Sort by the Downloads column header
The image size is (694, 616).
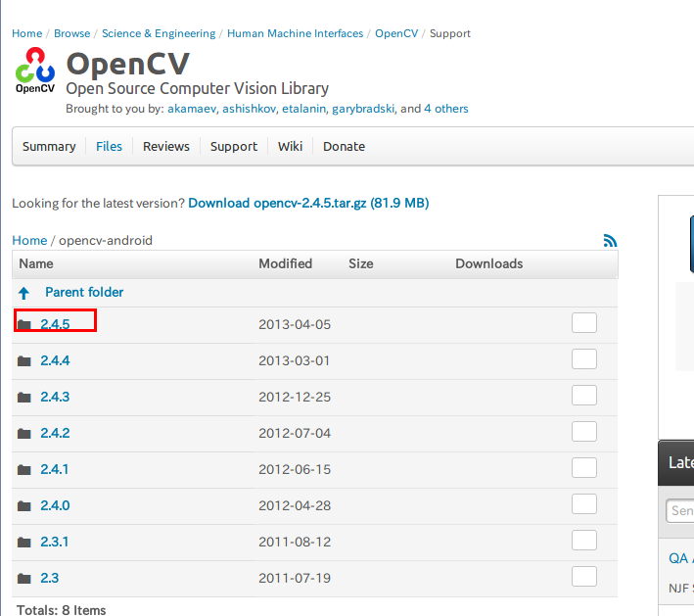pyautogui.click(x=489, y=264)
